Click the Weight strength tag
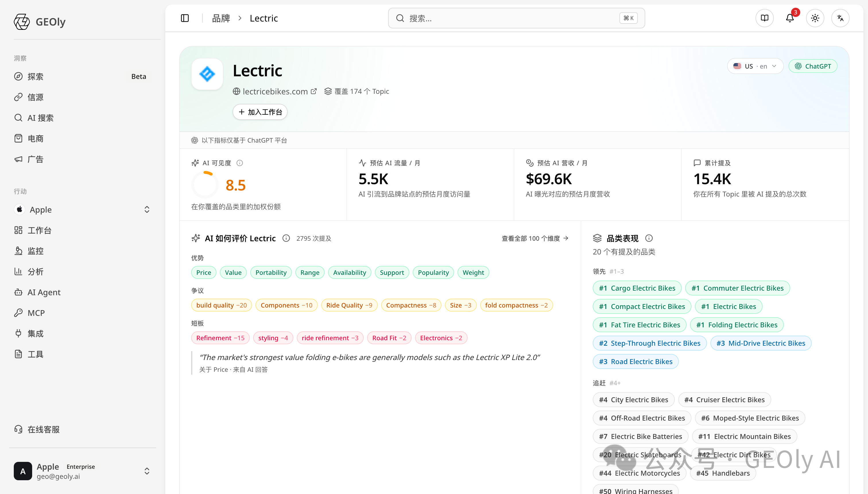 coord(473,273)
